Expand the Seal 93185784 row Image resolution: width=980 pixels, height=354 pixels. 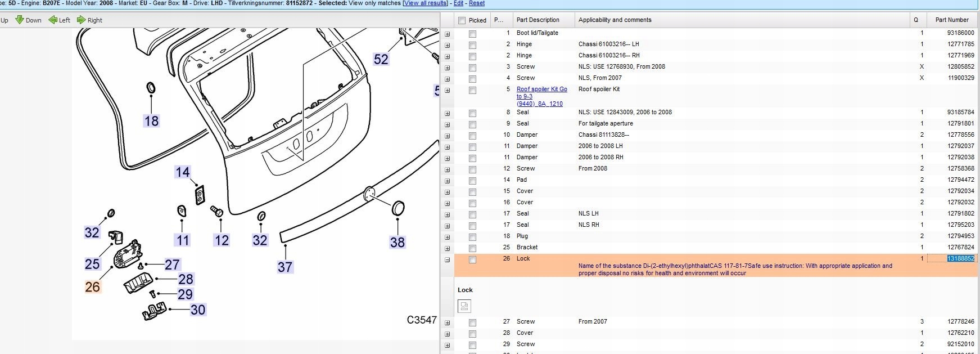click(x=448, y=113)
